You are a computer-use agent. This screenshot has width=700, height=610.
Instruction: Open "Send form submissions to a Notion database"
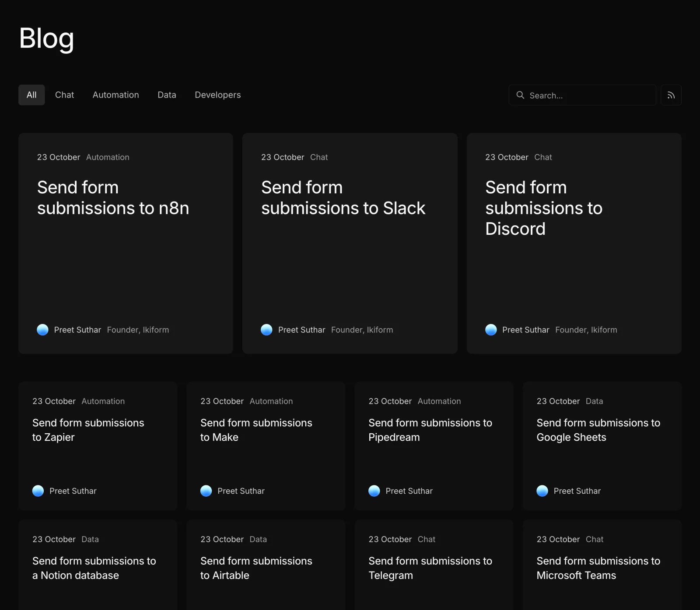click(x=94, y=568)
